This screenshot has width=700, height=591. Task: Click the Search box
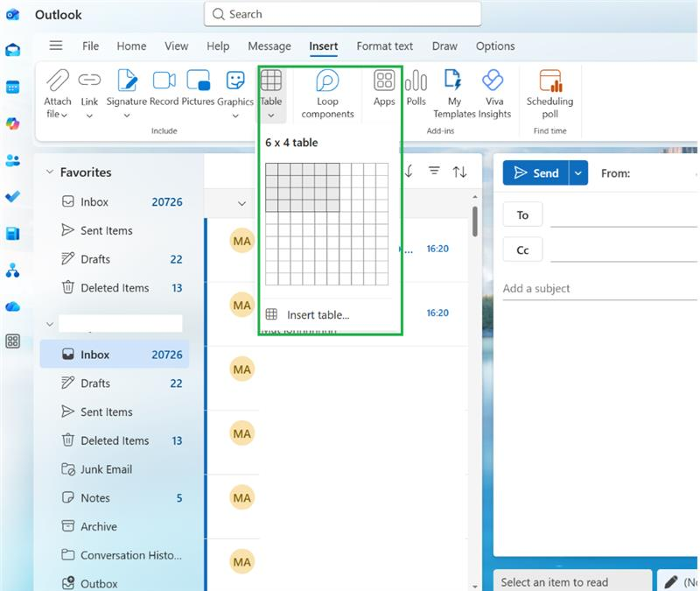[343, 14]
